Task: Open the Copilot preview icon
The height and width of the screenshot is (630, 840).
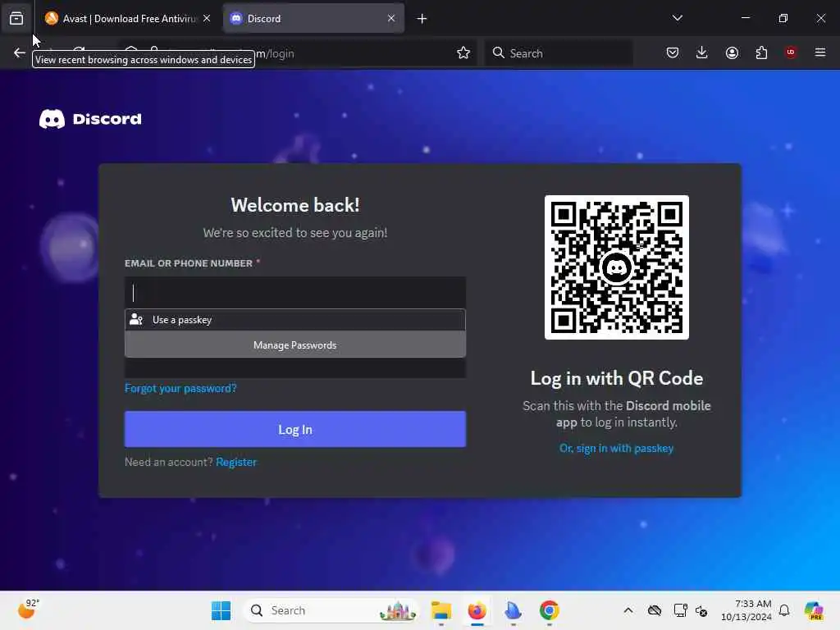Action: [814, 610]
